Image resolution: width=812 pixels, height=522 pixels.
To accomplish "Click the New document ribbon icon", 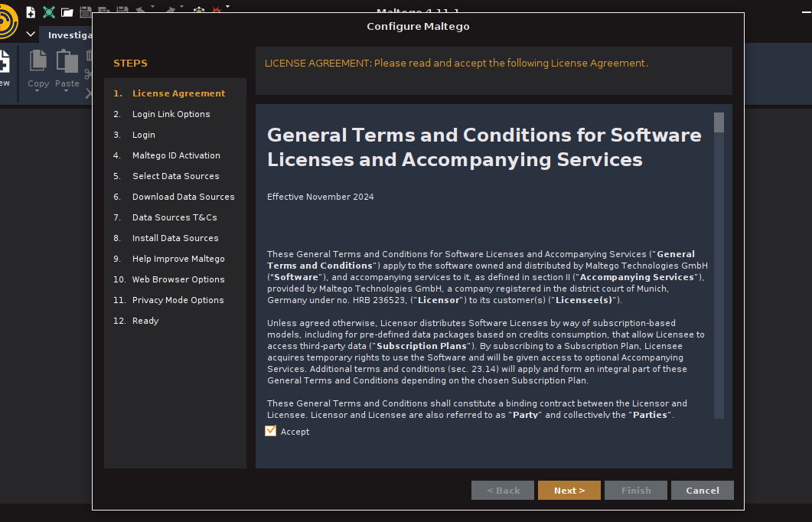I will tap(4, 61).
